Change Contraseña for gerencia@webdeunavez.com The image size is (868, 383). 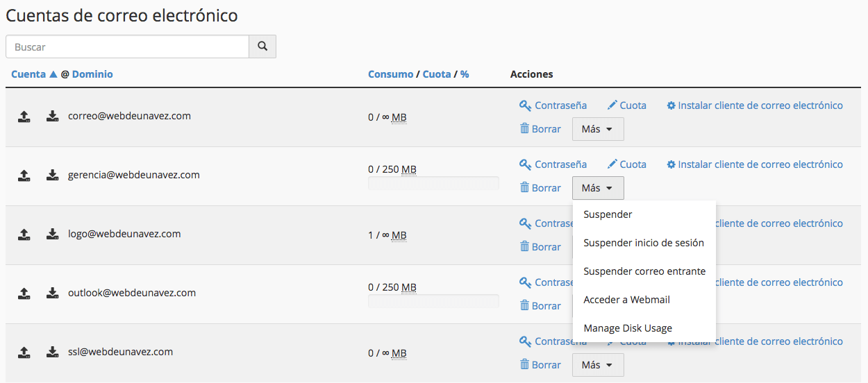tap(553, 164)
